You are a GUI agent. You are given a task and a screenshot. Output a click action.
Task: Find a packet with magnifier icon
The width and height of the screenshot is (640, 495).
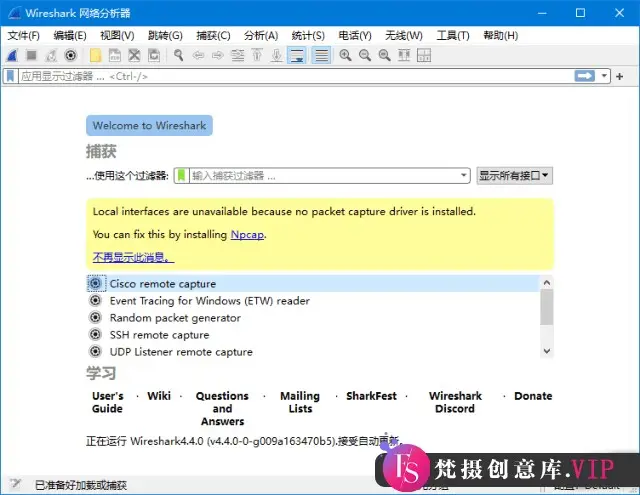[178, 55]
